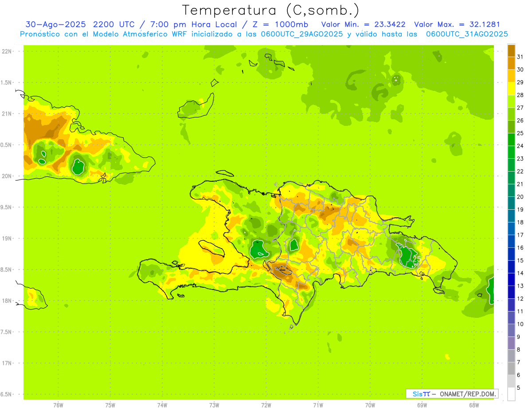
Task: Click the '69W' longitude label
Action: pyautogui.click(x=422, y=405)
